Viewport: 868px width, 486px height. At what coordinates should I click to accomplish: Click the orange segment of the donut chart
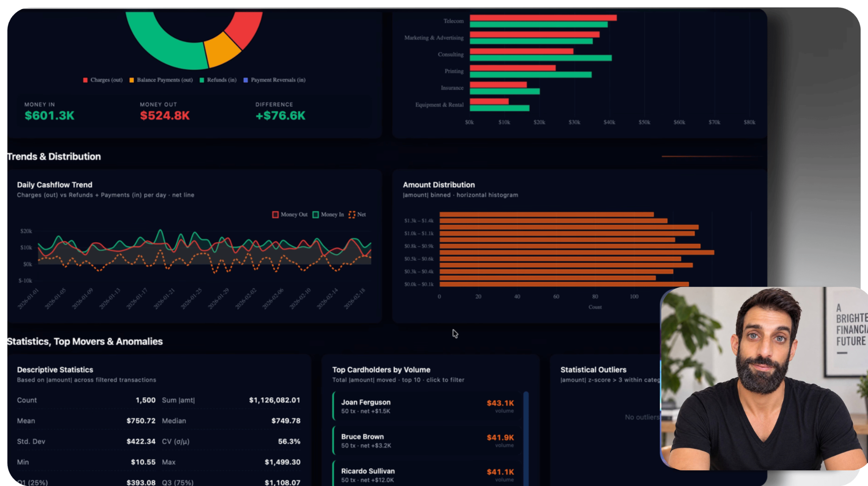[222, 50]
